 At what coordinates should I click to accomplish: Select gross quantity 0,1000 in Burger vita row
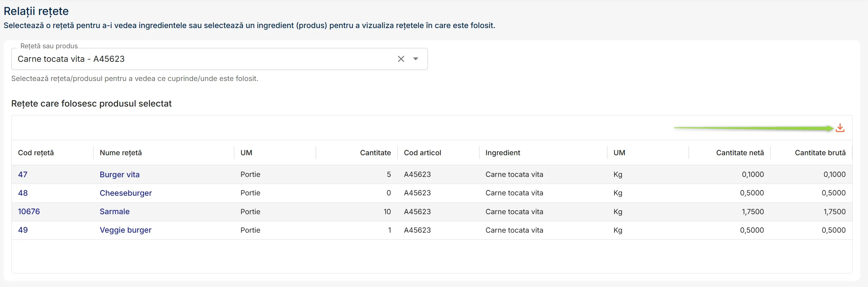(x=835, y=174)
